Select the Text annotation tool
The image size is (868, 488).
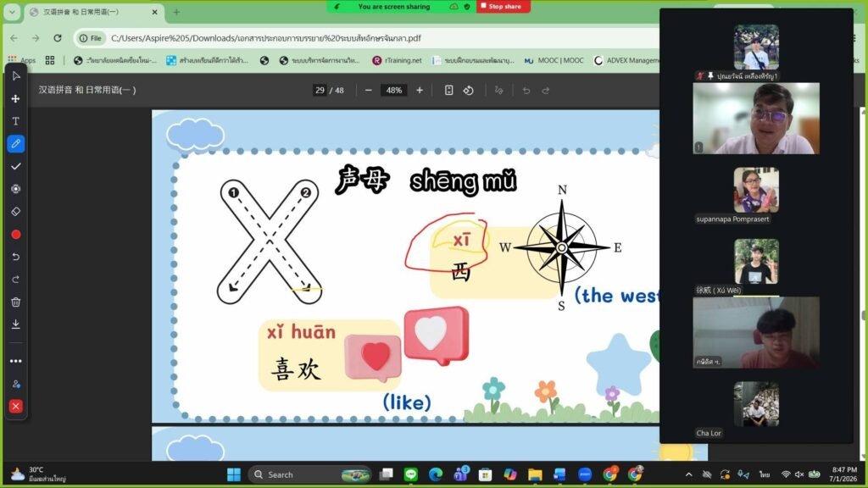point(15,121)
